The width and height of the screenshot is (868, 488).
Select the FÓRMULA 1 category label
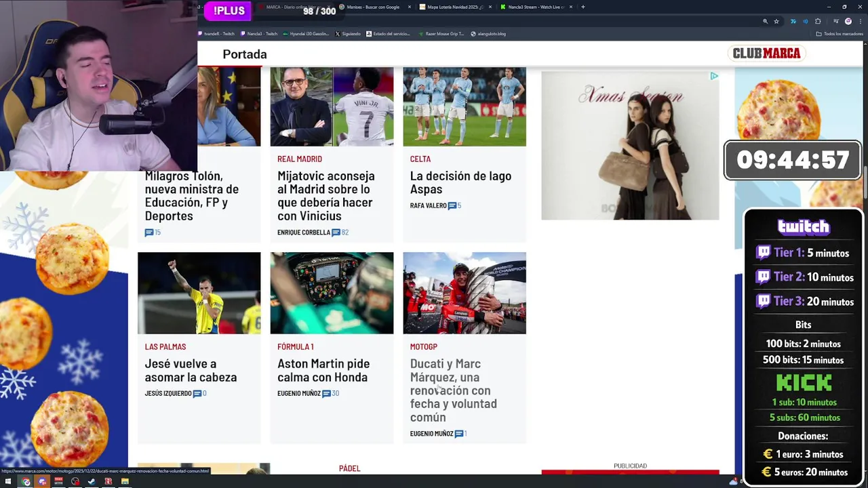[296, 347]
